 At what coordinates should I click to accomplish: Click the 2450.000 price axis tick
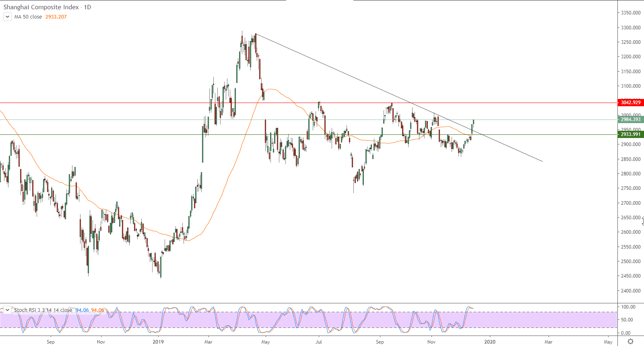coord(631,276)
